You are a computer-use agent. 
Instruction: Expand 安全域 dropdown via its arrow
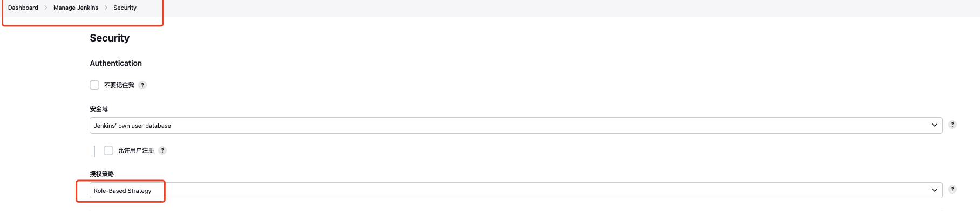click(x=935, y=125)
